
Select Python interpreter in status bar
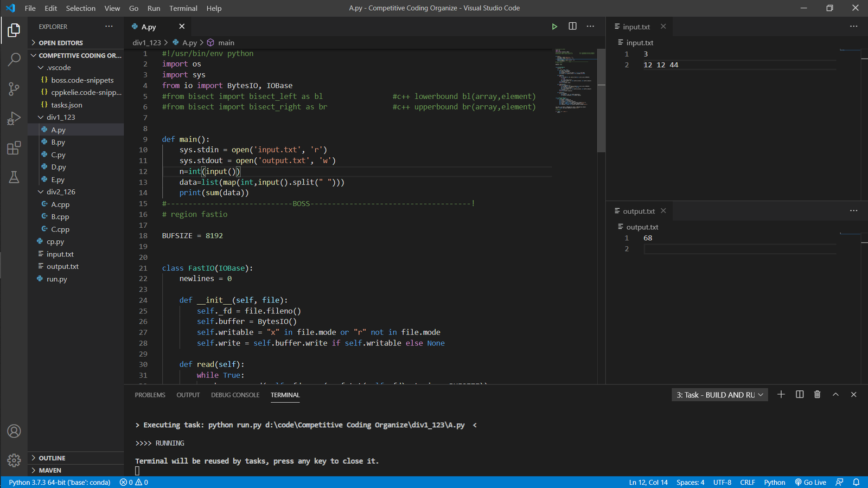60,482
